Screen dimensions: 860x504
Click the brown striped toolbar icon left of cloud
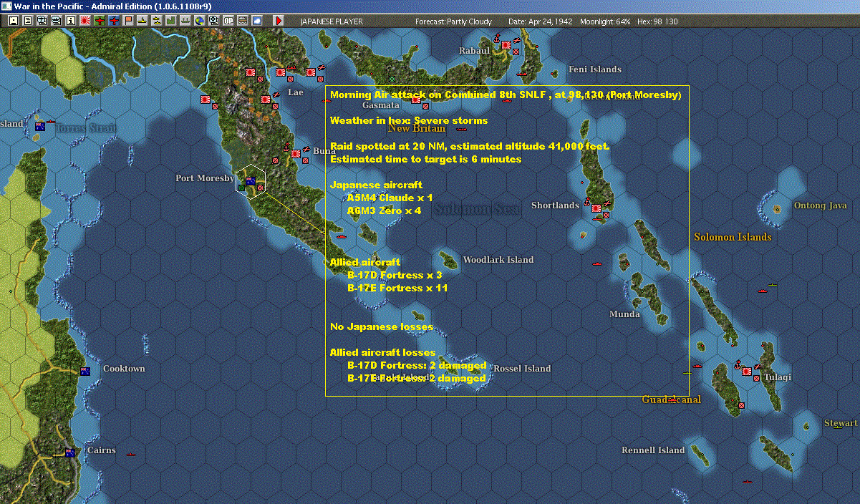243,21
